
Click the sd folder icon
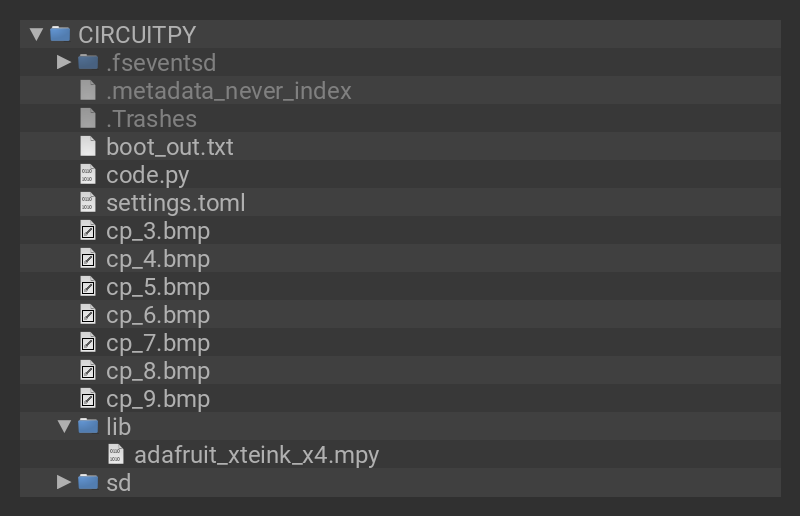88,482
